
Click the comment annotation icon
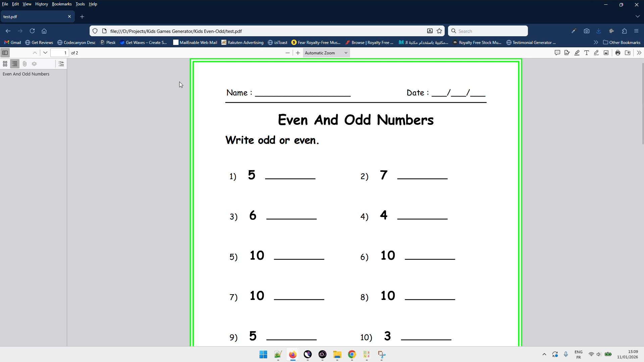tap(557, 53)
